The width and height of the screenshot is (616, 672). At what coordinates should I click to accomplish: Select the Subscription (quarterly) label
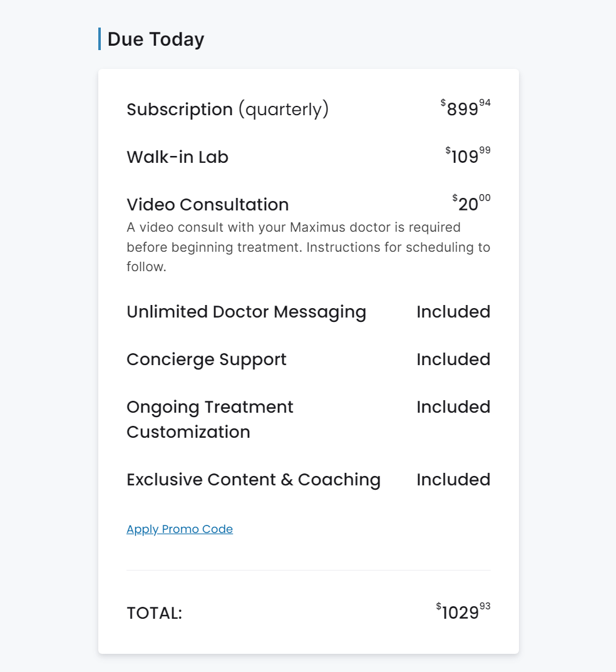point(227,110)
